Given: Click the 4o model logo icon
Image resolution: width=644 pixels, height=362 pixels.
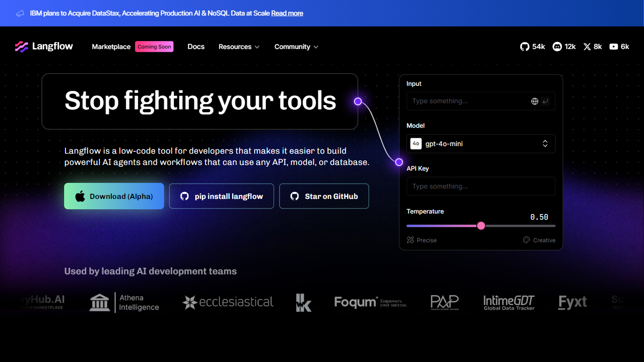Looking at the screenshot, I should click(416, 144).
